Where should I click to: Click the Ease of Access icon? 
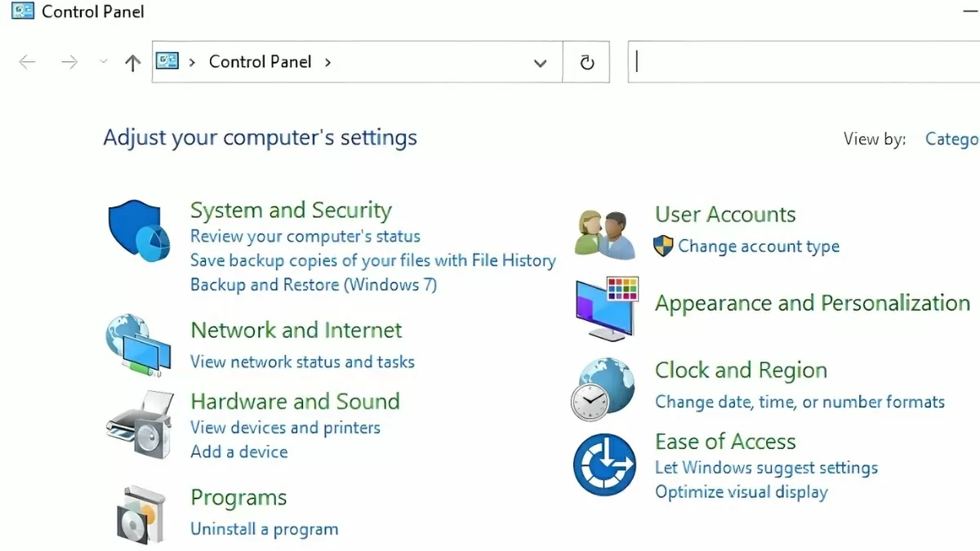coord(604,464)
